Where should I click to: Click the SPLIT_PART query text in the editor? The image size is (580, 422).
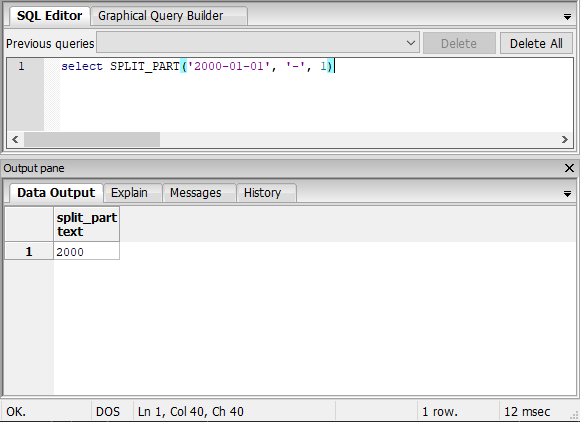click(198, 67)
